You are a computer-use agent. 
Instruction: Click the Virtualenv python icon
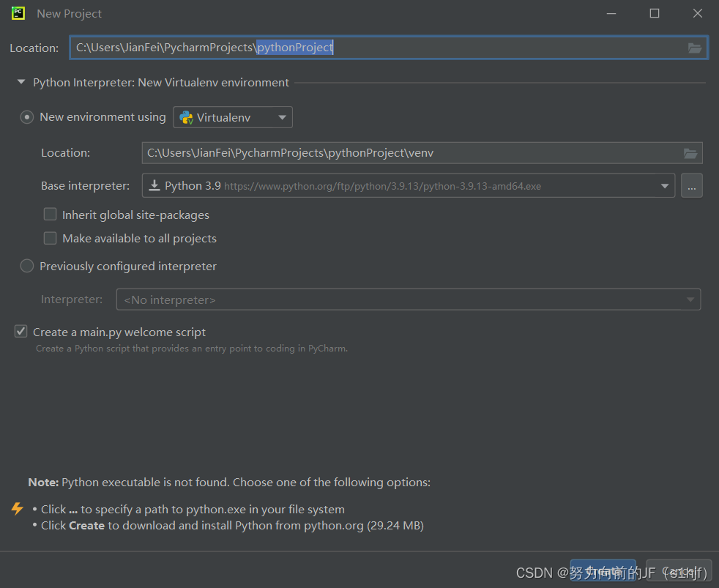(x=186, y=117)
